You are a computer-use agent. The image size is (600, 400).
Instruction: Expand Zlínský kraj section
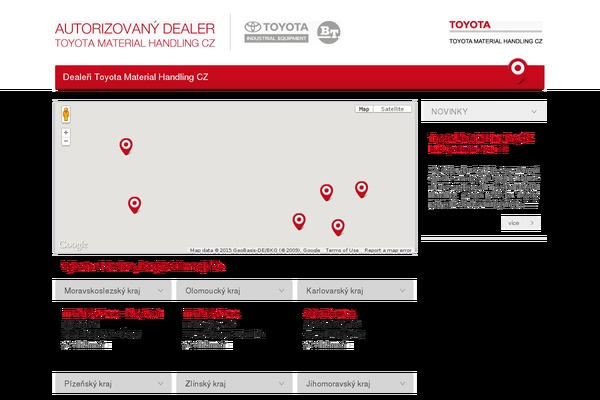point(234,383)
